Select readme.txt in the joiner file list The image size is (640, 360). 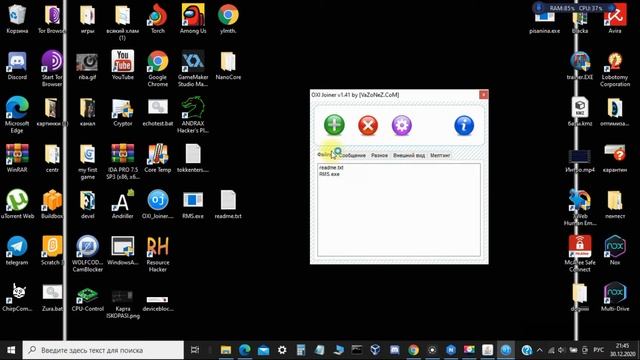(x=331, y=168)
